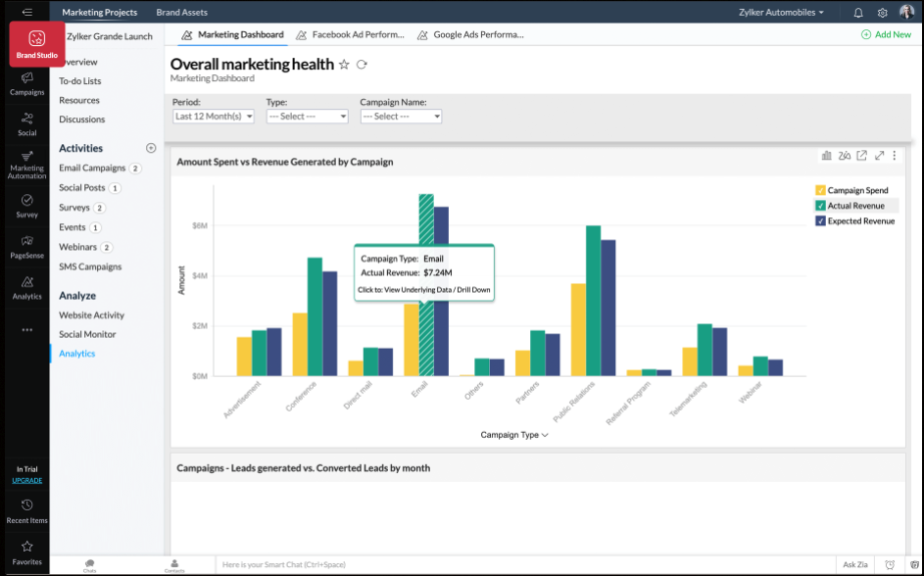Launch the Survey app from the rail

click(x=27, y=206)
